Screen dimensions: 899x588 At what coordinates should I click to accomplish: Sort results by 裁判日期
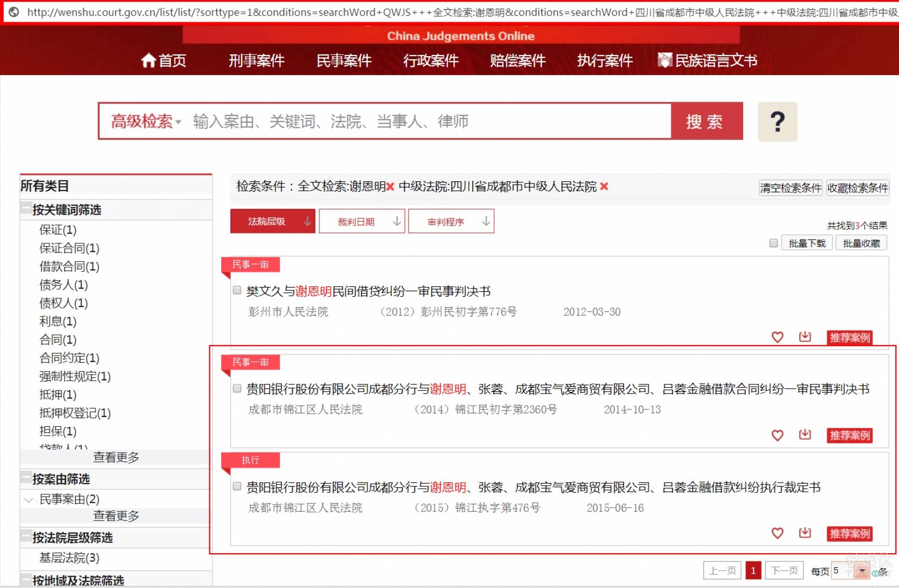click(362, 221)
